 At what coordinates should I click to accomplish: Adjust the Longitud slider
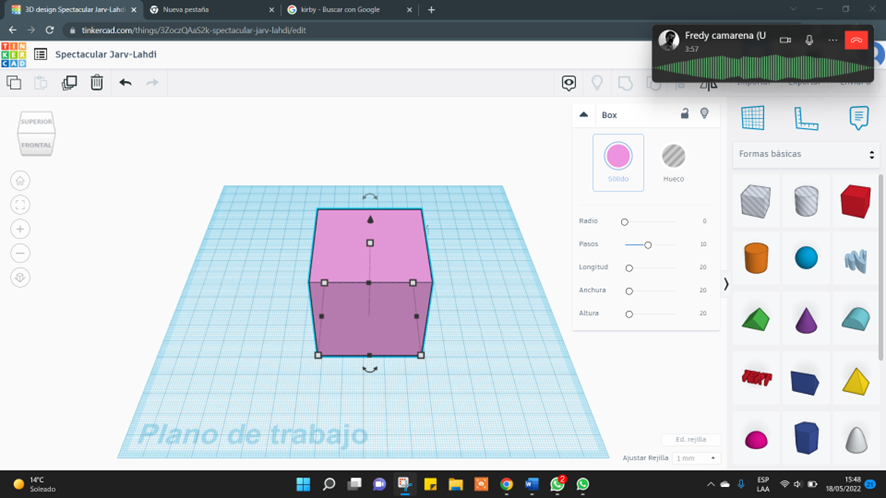coord(629,268)
